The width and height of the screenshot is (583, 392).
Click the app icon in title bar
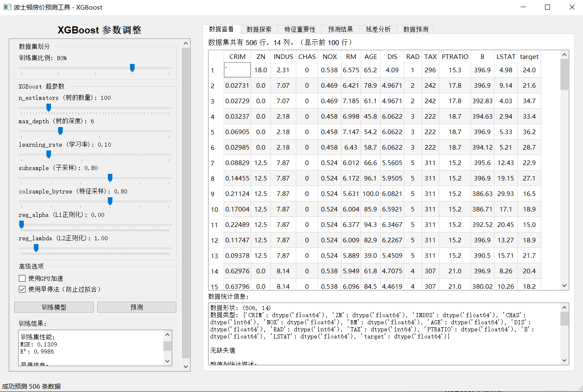coord(7,7)
